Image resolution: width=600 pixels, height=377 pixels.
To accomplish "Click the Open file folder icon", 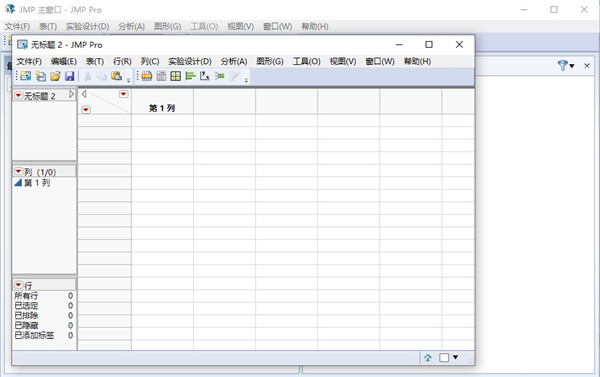I will click(x=55, y=76).
